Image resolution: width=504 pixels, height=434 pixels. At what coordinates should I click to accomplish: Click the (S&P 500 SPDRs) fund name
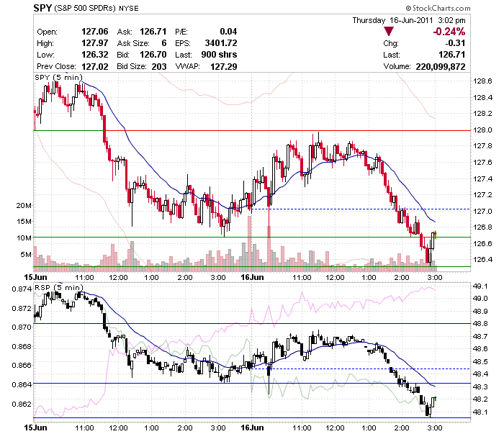[85, 9]
